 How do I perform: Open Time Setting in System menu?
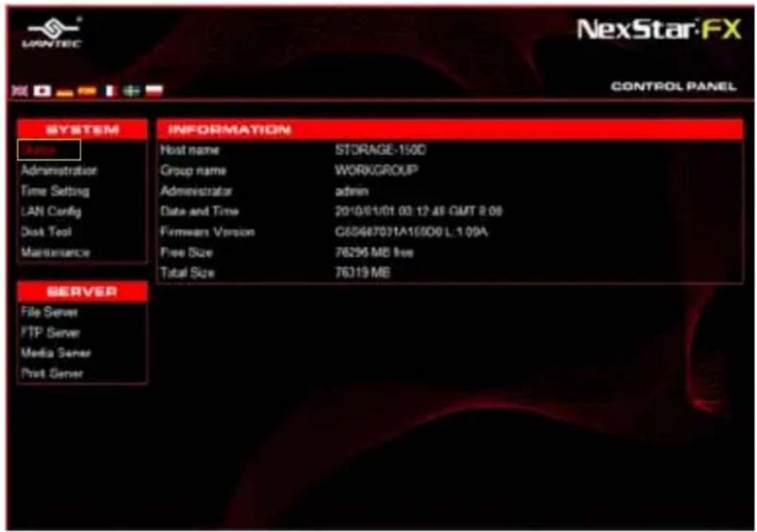coord(55,191)
